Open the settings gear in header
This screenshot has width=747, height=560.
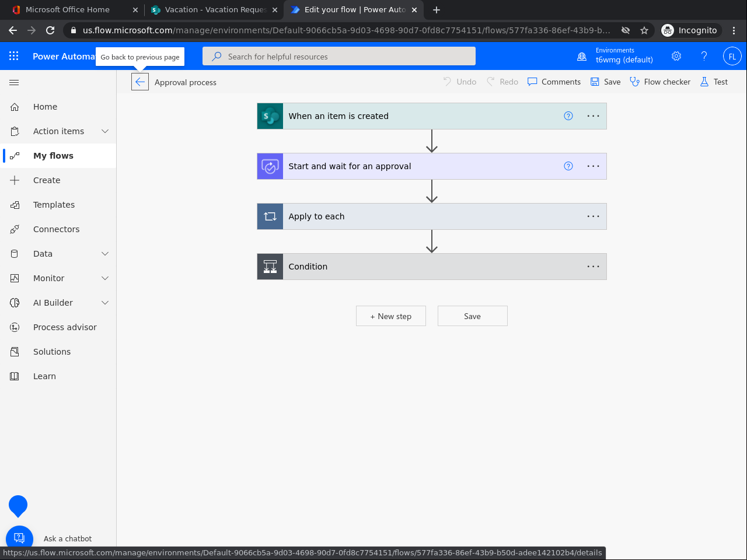(x=676, y=56)
